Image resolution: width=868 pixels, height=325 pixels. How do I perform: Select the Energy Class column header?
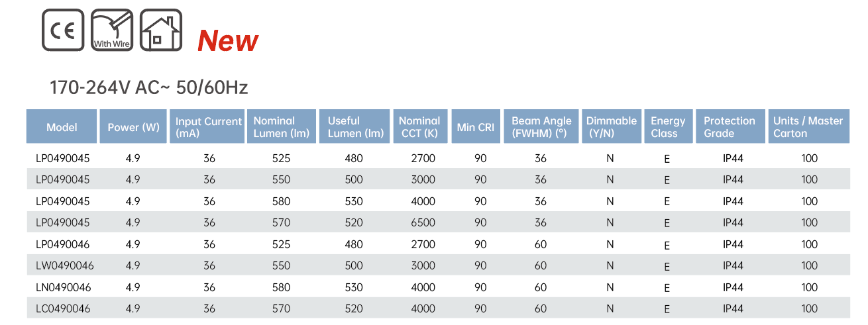(x=668, y=127)
